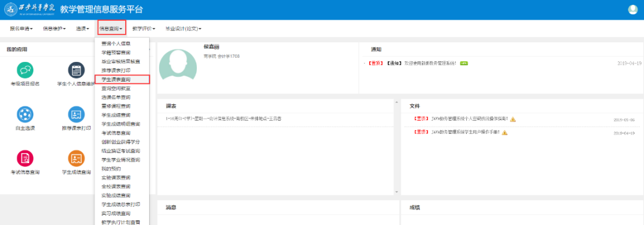Launch the 自主选课 soccer-ball icon
644x225 pixels.
click(25, 115)
